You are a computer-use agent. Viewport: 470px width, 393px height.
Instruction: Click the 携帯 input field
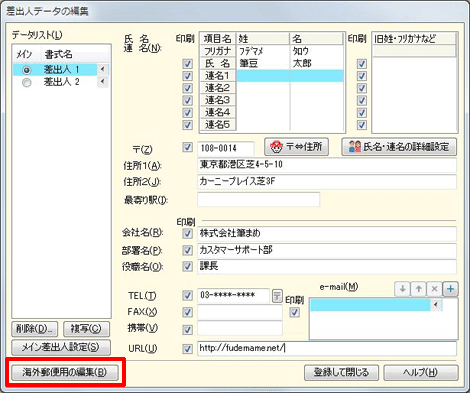[x=240, y=328]
